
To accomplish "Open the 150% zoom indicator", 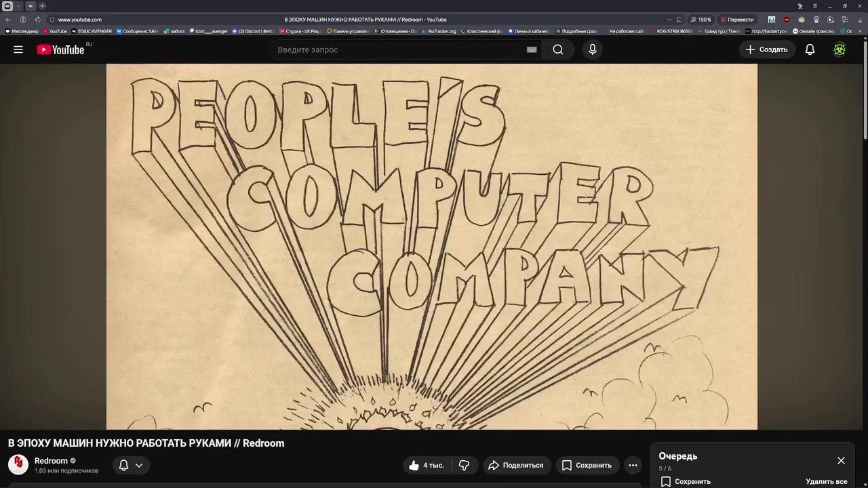I will pyautogui.click(x=701, y=20).
